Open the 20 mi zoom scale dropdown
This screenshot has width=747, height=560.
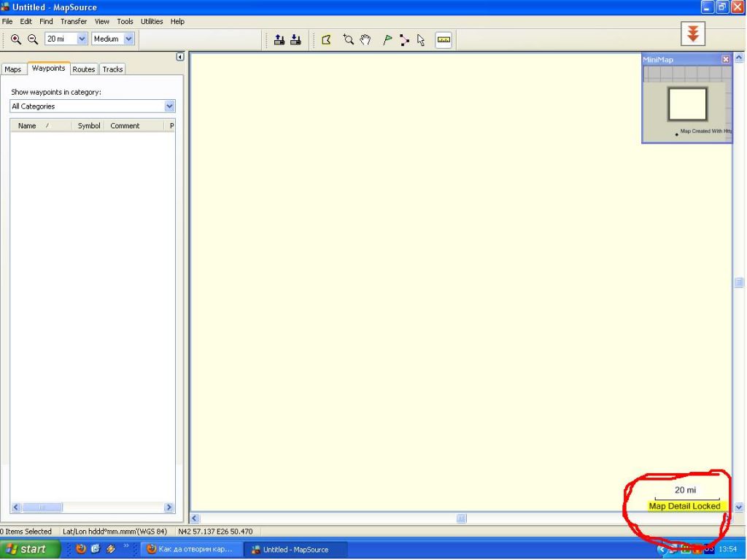coord(82,39)
